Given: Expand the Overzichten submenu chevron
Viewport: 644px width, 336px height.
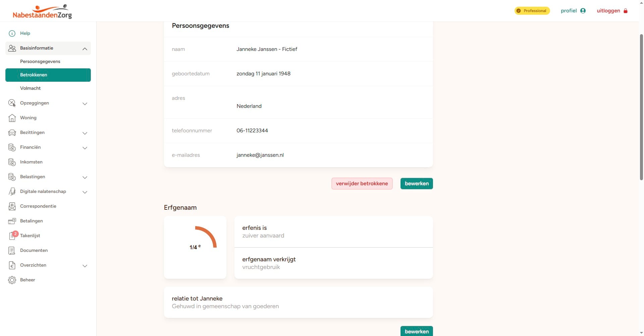Looking at the screenshot, I should click(85, 266).
